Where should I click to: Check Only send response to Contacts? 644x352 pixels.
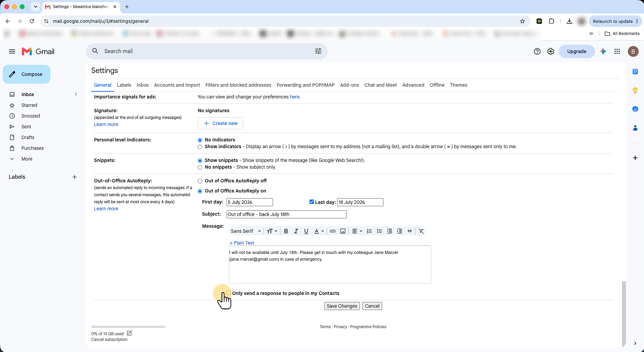point(229,293)
